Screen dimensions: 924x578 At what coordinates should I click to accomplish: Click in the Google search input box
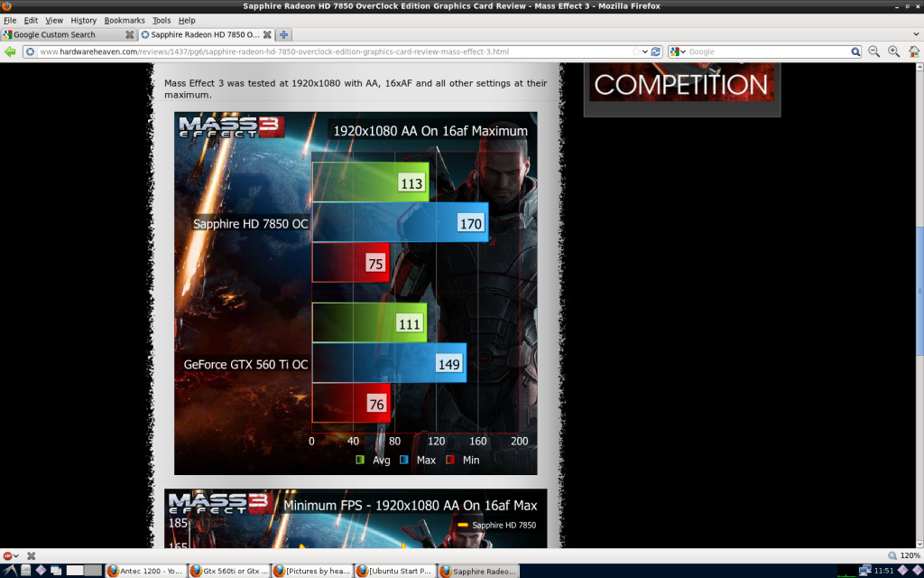[x=768, y=51]
